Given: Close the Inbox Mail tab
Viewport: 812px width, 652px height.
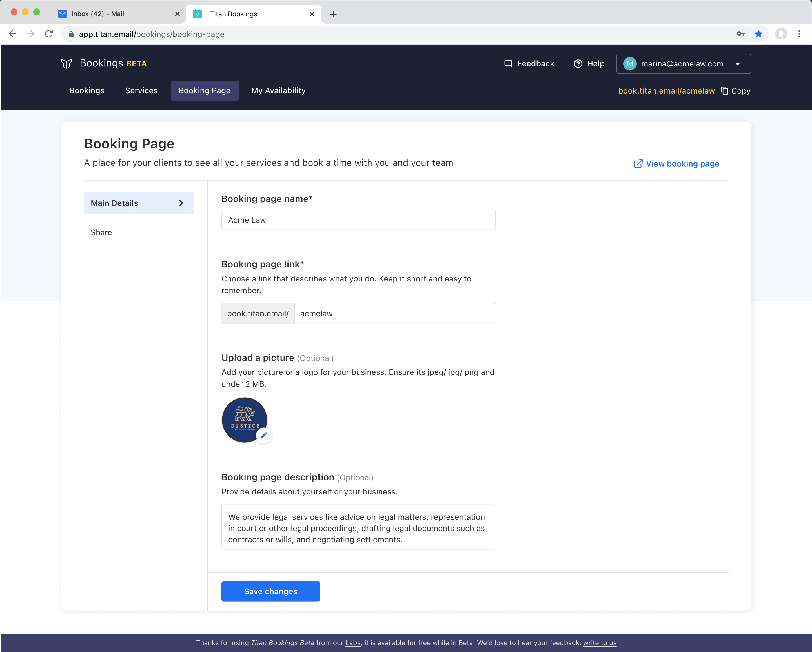Looking at the screenshot, I should (178, 14).
